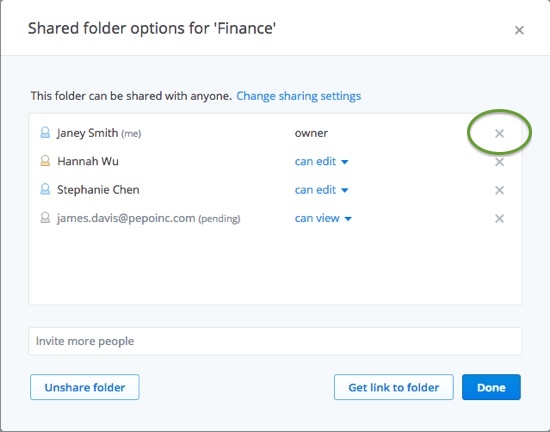
Task: Open james.davis can view permission dropdown
Action: point(323,218)
